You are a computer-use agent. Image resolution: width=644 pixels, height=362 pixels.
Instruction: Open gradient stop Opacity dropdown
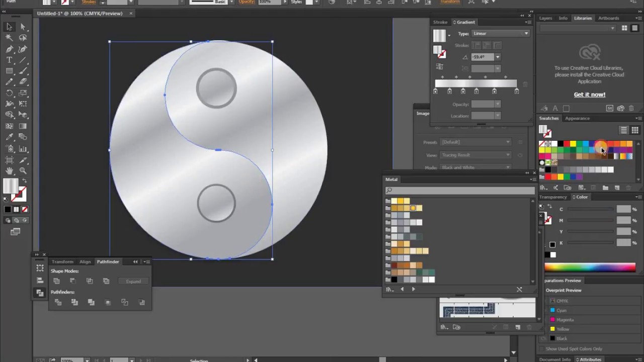point(498,104)
